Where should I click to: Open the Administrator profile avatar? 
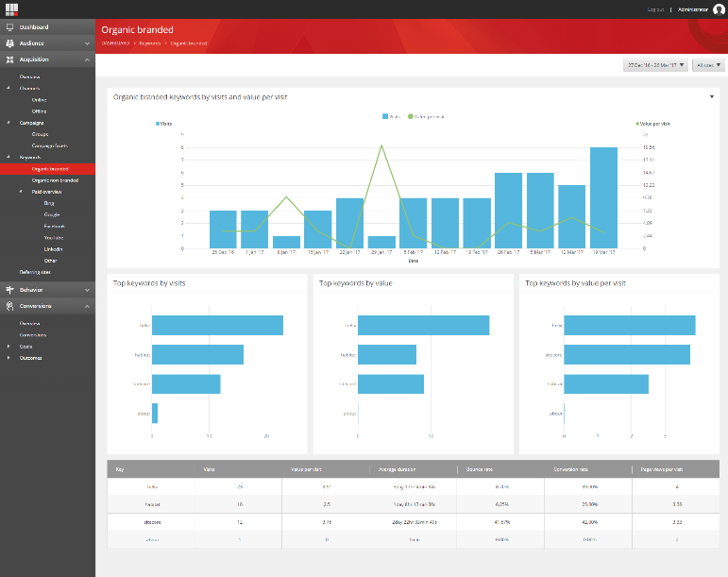click(719, 9)
